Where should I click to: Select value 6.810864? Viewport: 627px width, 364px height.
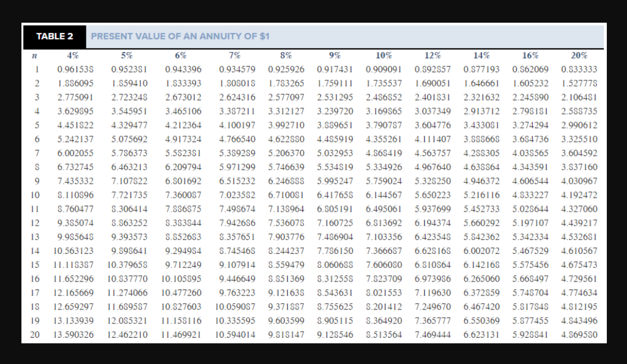(433, 265)
